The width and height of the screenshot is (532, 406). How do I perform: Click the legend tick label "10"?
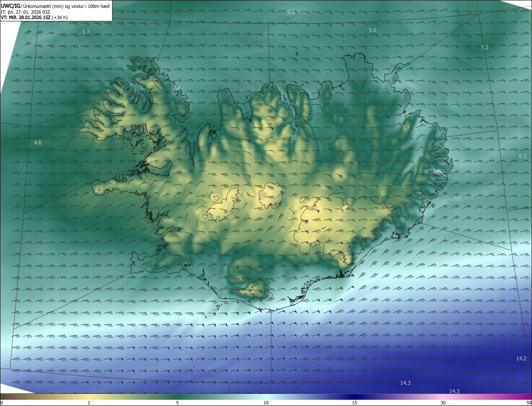pyautogui.click(x=266, y=403)
